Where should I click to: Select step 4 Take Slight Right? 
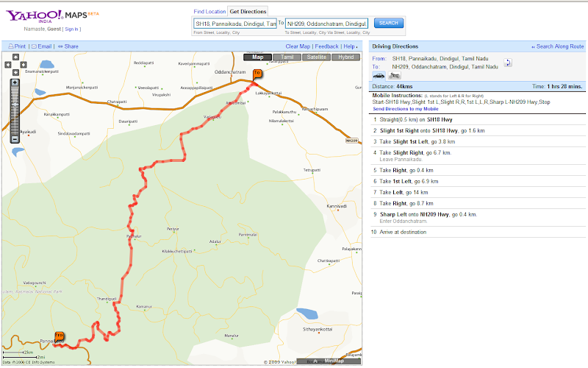coord(478,156)
